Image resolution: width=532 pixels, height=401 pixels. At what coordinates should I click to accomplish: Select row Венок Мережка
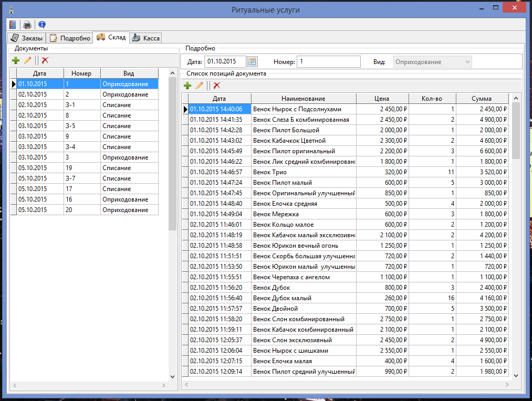click(346, 214)
